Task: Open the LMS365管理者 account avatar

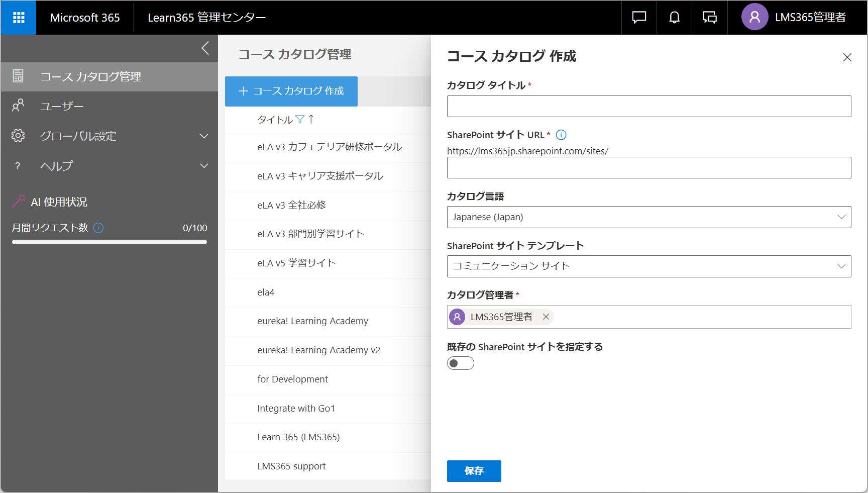Action: point(754,17)
